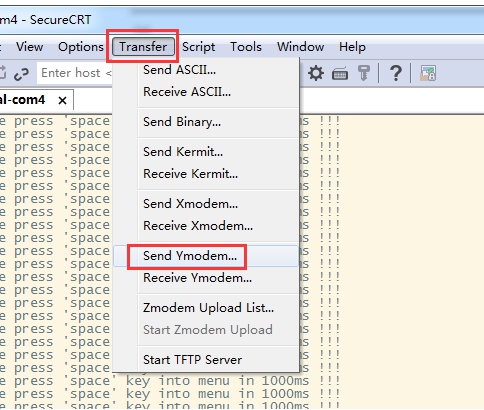The image size is (484, 410).
Task: Select Receive Ymodem menu entry
Action: (206, 278)
